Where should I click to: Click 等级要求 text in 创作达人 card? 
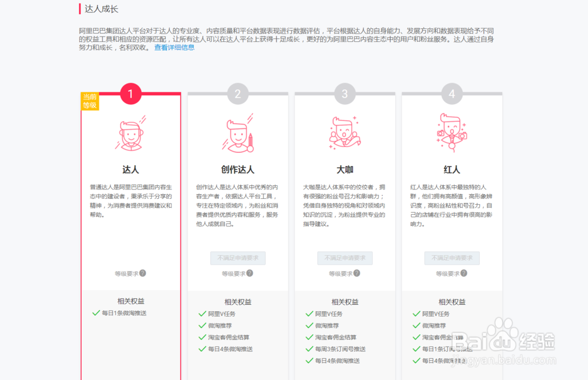tap(233, 274)
